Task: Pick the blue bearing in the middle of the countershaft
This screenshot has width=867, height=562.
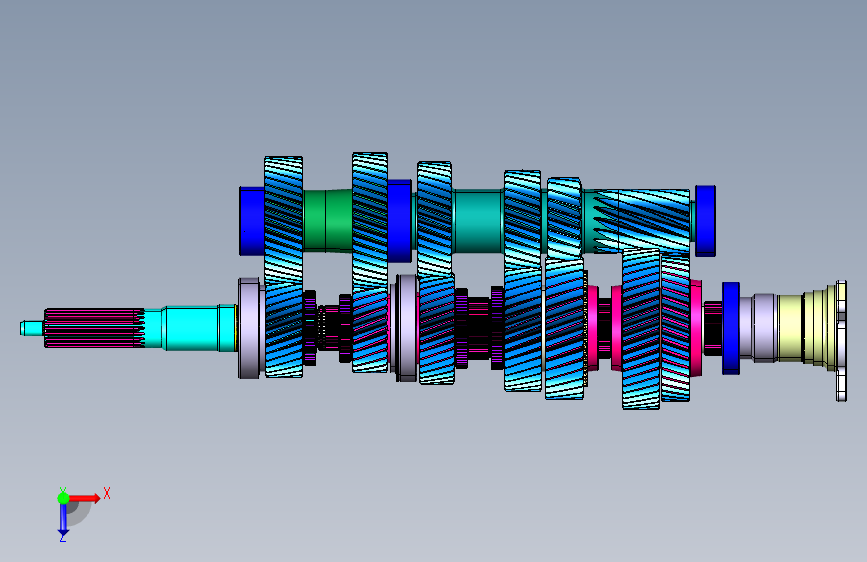Action: click(x=399, y=221)
